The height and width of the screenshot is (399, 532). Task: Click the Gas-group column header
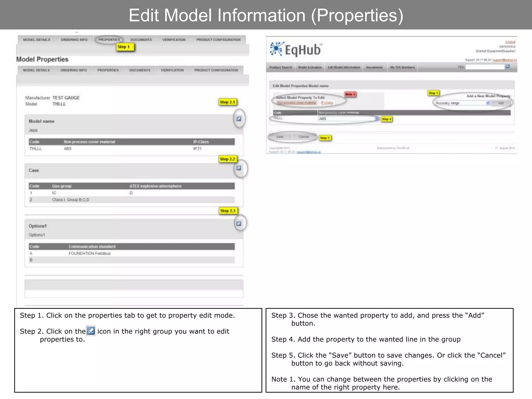[62, 186]
